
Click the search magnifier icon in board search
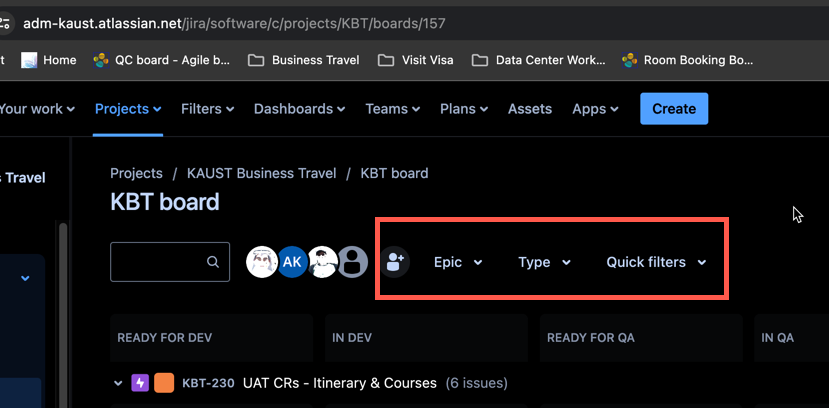click(x=213, y=262)
